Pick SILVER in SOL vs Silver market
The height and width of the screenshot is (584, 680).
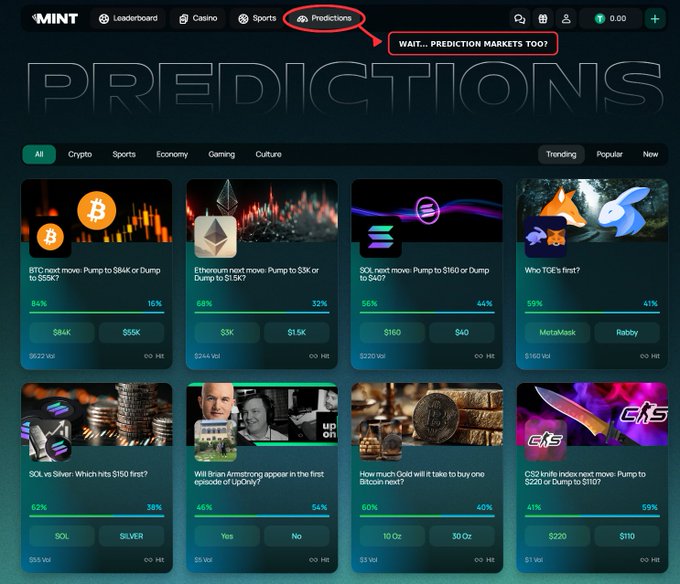pyautogui.click(x=131, y=536)
